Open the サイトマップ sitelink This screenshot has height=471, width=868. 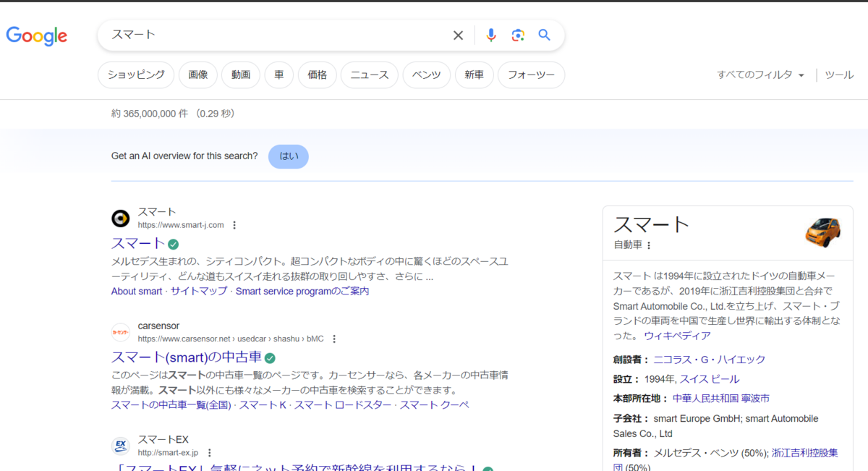pyautogui.click(x=199, y=291)
